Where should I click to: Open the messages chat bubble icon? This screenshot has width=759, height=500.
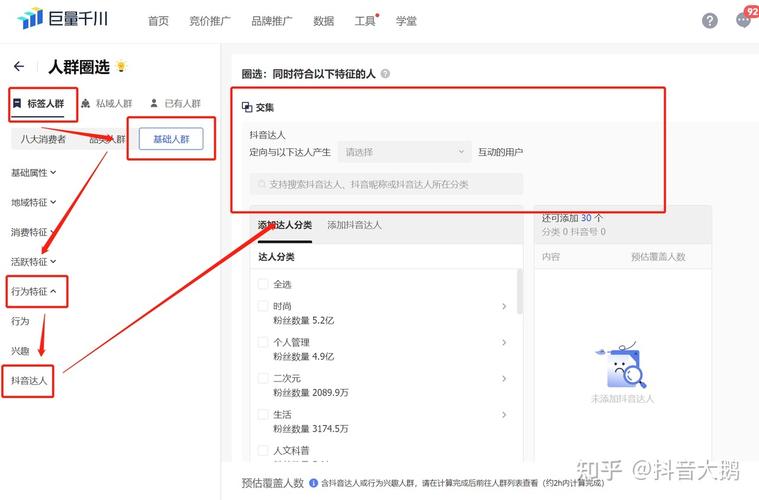(743, 20)
